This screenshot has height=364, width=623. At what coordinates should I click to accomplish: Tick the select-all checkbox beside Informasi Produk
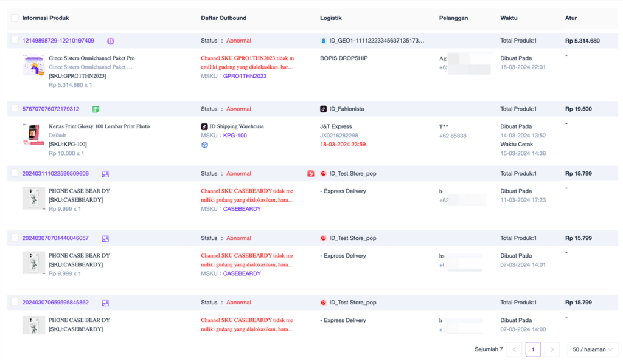(15, 18)
